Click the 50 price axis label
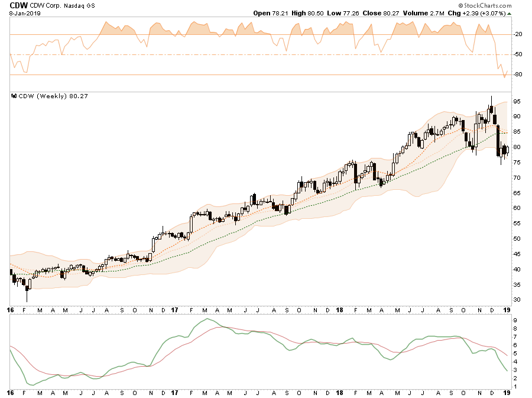This screenshot has width=532, height=398. 517,239
